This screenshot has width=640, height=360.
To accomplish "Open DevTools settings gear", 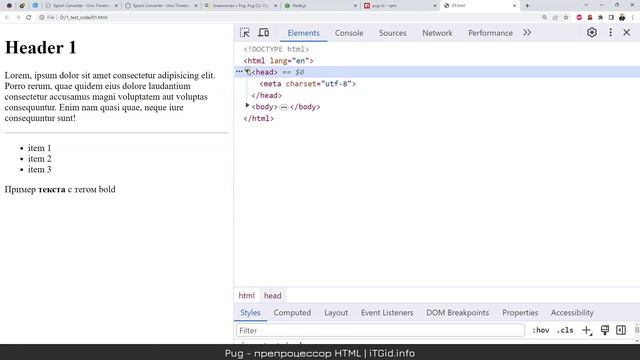I will pyautogui.click(x=592, y=33).
